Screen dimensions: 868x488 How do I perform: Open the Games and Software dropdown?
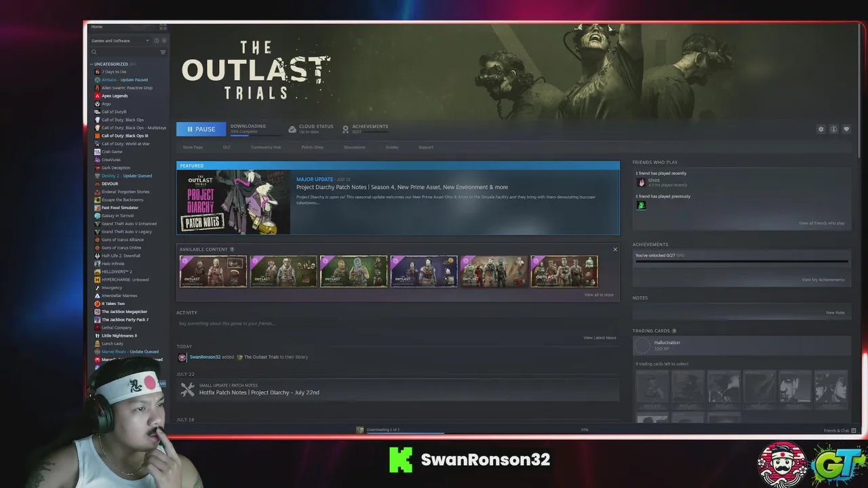[x=121, y=41]
